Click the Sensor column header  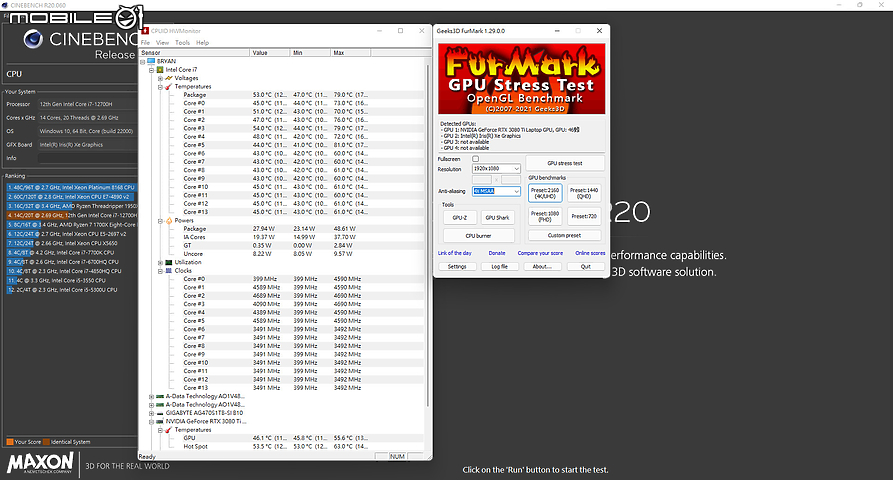tap(194, 52)
